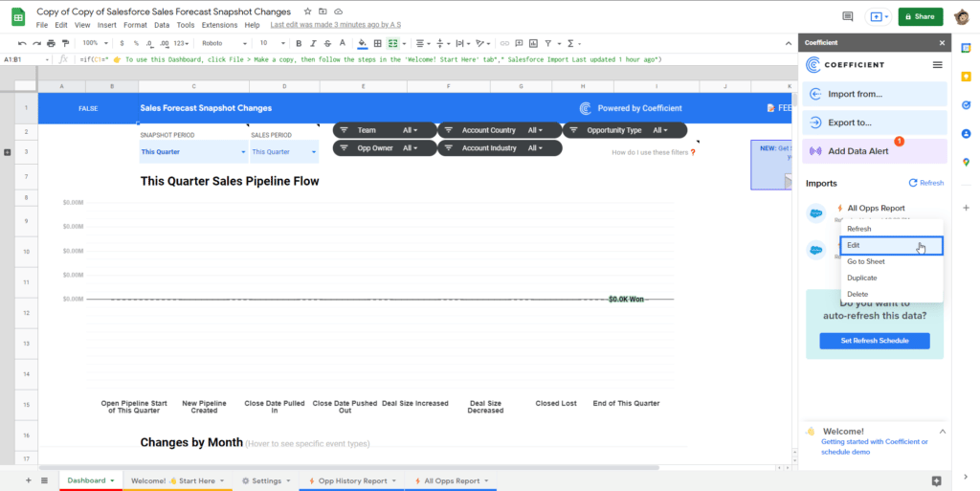Open comment history icon
Image resolution: width=980 pixels, height=491 pixels.
pos(848,17)
